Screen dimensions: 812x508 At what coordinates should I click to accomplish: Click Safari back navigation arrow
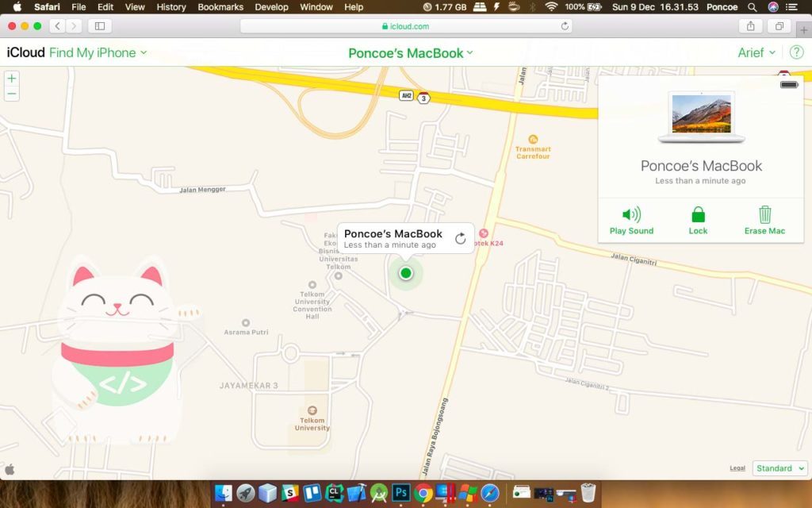click(x=57, y=26)
